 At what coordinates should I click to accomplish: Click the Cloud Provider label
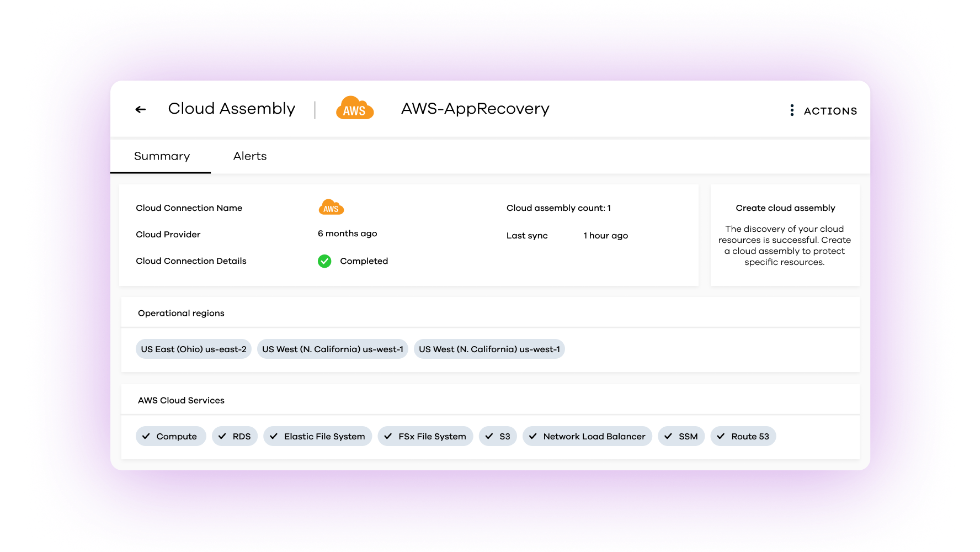click(168, 235)
